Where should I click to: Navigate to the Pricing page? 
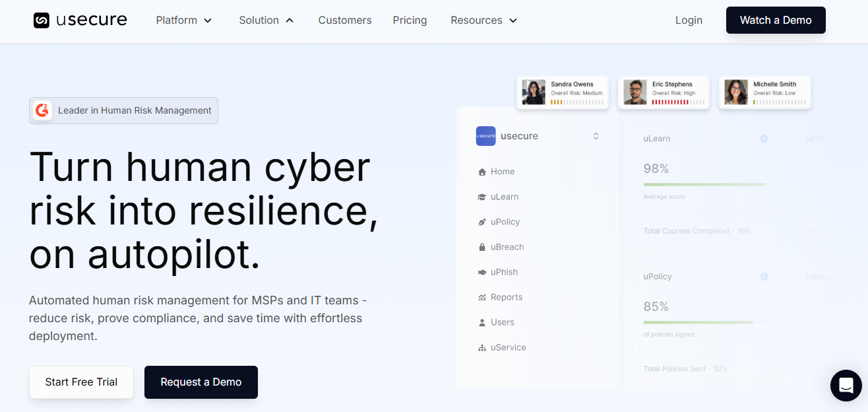point(410,20)
